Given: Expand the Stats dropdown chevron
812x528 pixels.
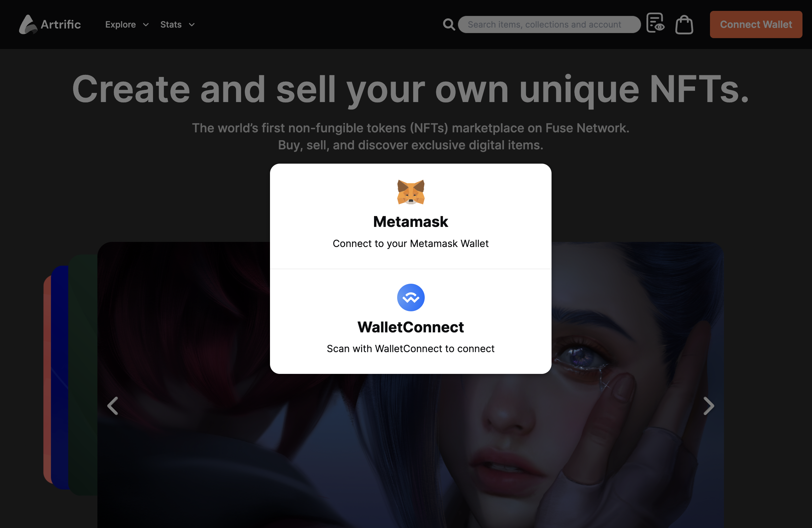Looking at the screenshot, I should (x=192, y=24).
